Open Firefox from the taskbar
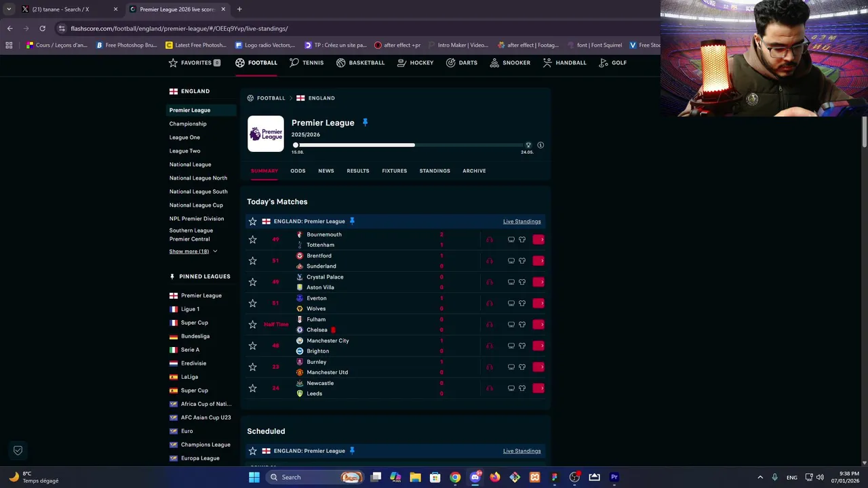Screen dimensions: 868x488 click(x=495, y=477)
